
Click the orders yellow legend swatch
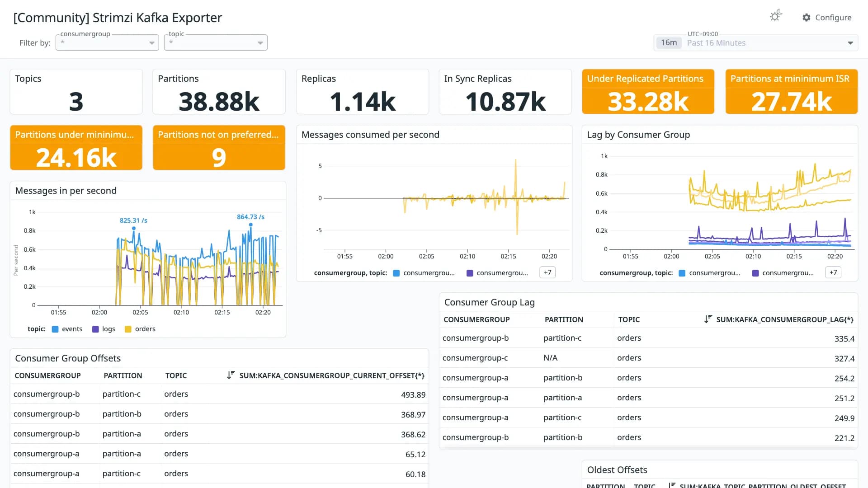coord(128,329)
